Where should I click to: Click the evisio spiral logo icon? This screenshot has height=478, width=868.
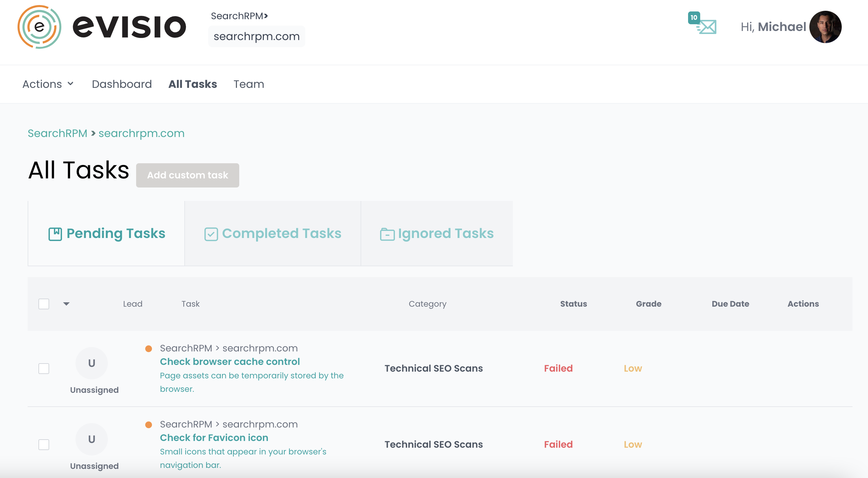pyautogui.click(x=39, y=27)
